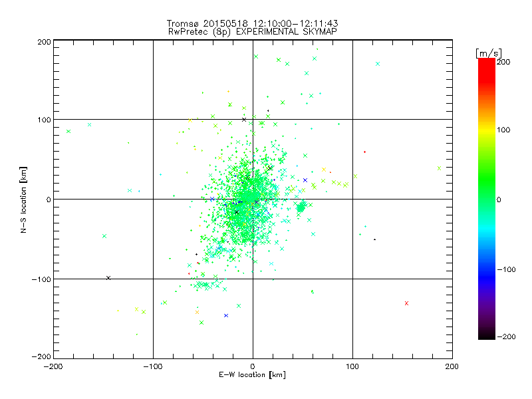The height and width of the screenshot is (399, 532).
Task: Click the E-W axis "-200" tick label
Action: [x=53, y=366]
